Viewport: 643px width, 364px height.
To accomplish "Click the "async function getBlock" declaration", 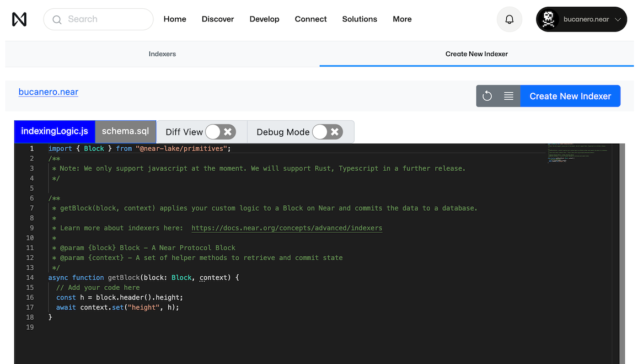I will coord(143,277).
